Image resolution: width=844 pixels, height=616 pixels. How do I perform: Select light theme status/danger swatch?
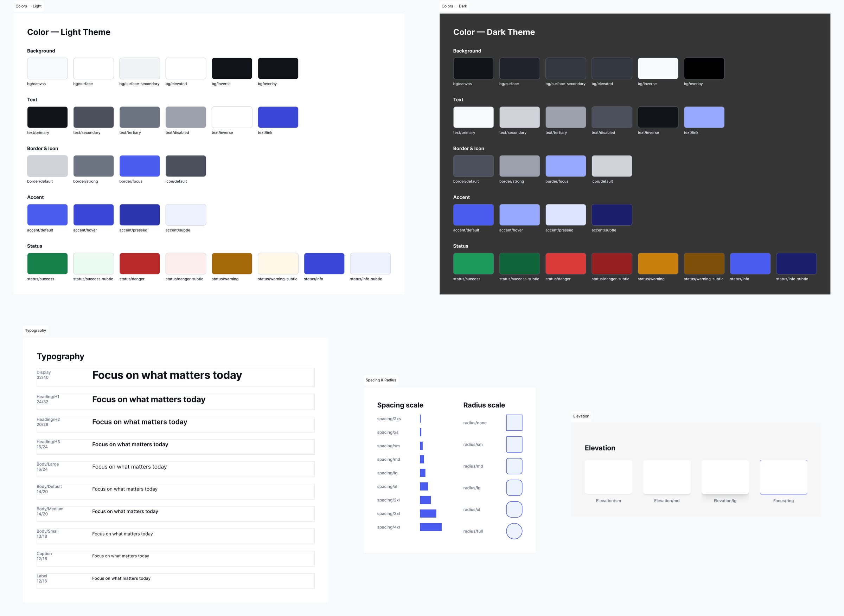click(140, 264)
